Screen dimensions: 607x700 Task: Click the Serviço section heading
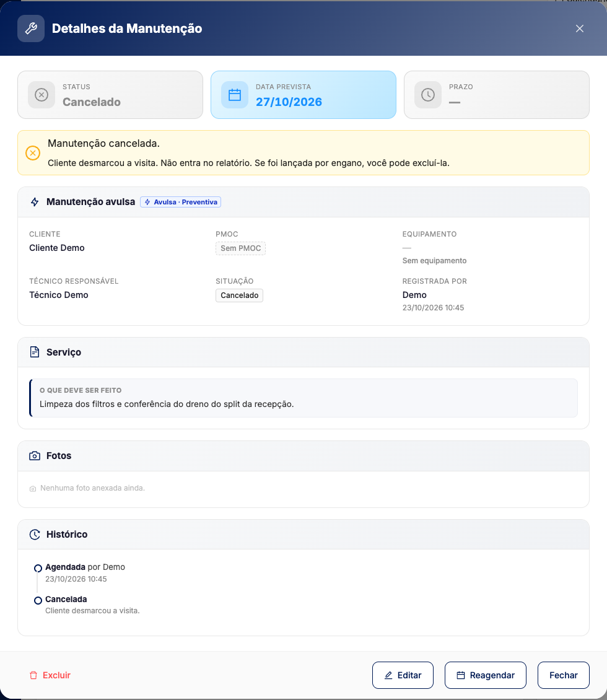pos(64,352)
